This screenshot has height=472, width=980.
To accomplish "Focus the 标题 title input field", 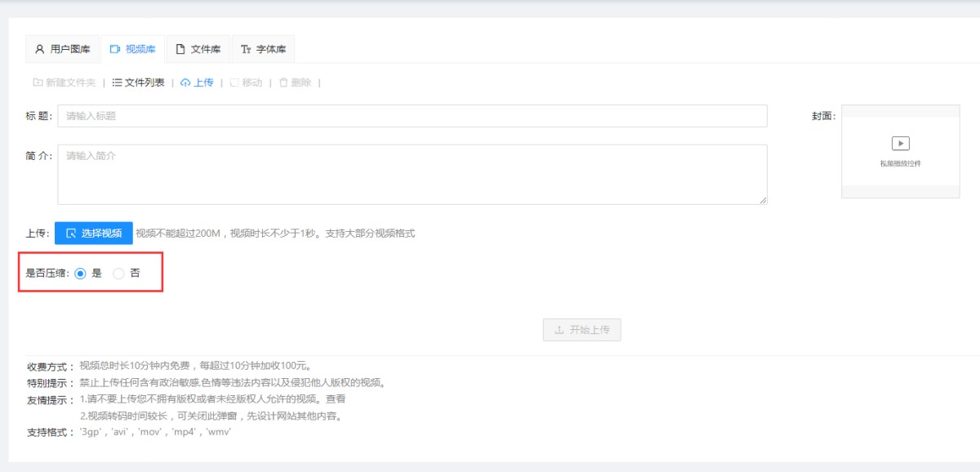I will (x=412, y=116).
